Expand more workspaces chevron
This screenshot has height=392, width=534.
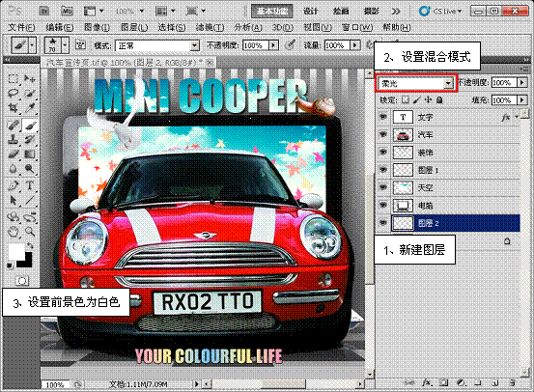pos(396,12)
